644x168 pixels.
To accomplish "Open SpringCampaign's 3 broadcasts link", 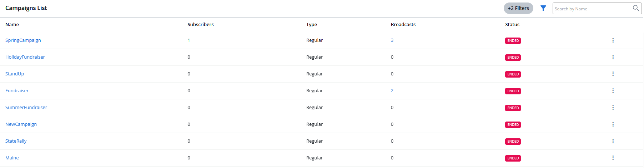I will pos(392,40).
